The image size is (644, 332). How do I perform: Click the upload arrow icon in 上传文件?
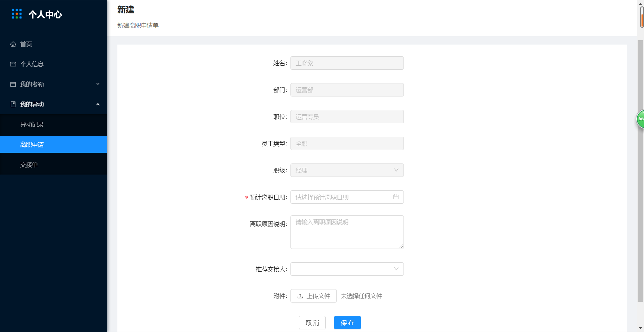[300, 296]
